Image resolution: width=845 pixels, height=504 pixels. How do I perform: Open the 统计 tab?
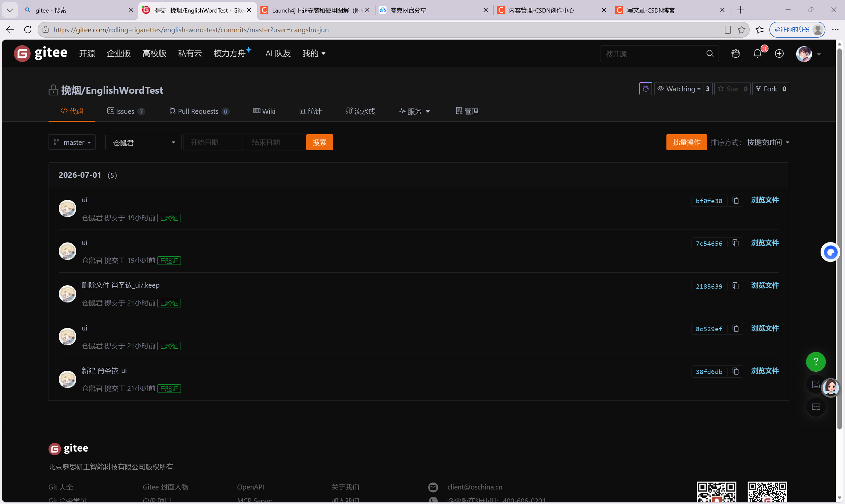[310, 111]
